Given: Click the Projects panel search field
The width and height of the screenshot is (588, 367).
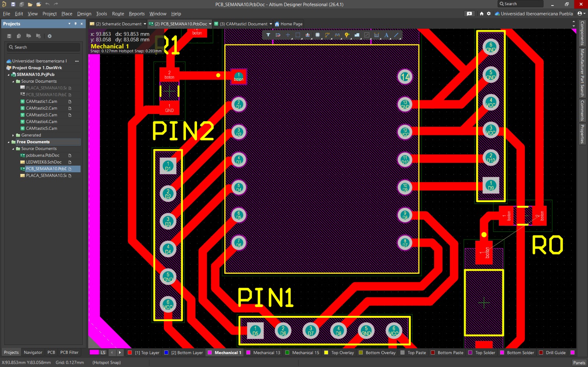Looking at the screenshot, I should [43, 47].
